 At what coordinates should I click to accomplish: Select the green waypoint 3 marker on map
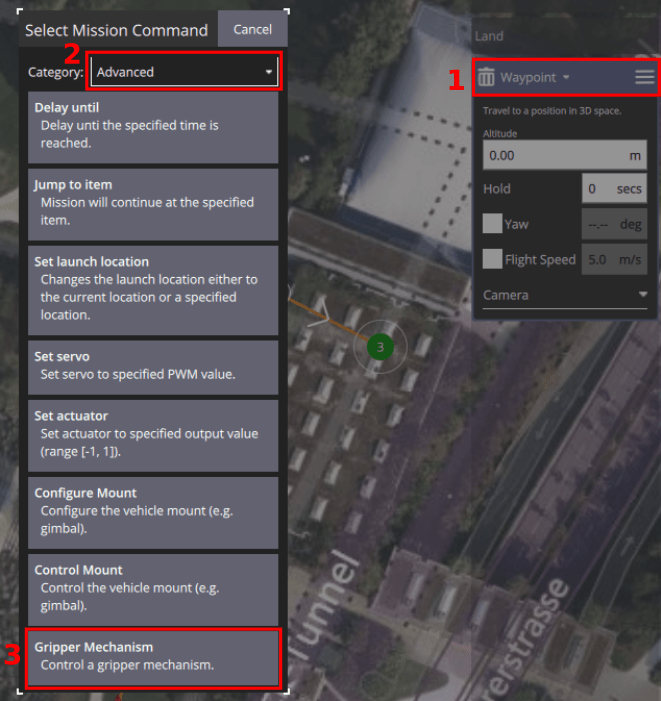[380, 347]
